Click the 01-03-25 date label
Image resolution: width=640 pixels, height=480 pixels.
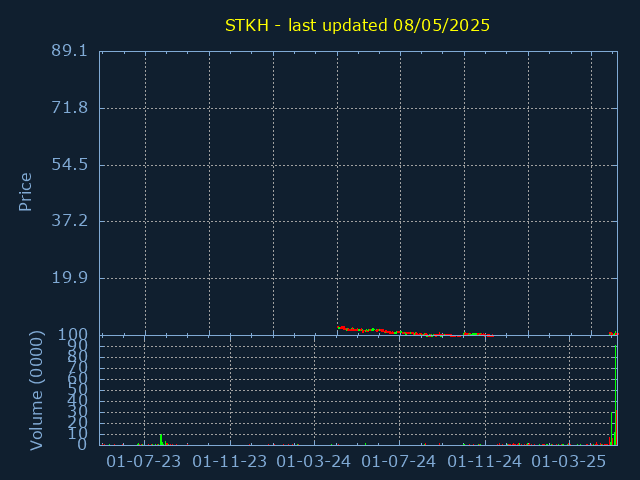(569, 462)
